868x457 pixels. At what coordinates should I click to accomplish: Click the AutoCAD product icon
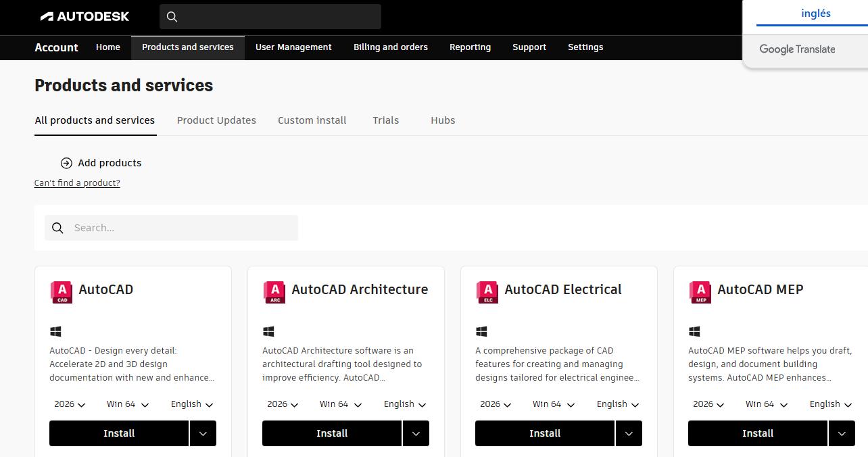click(62, 292)
